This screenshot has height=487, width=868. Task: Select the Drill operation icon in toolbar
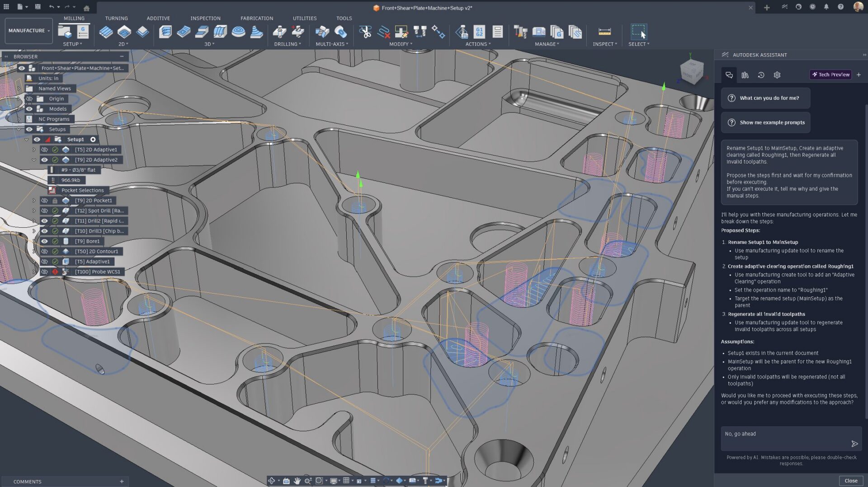point(279,32)
